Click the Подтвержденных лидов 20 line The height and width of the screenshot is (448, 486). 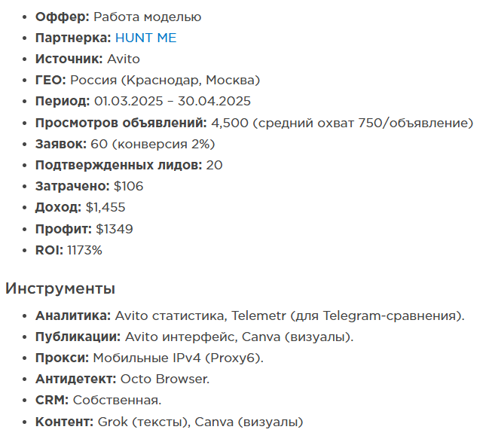tap(129, 165)
